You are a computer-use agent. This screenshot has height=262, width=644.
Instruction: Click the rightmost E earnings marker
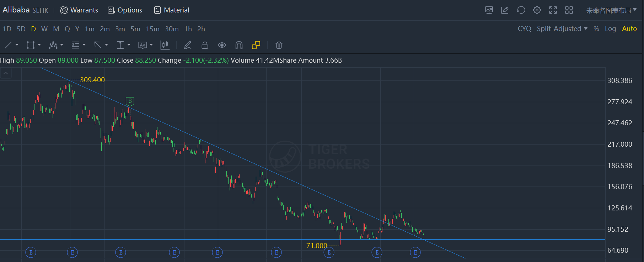tap(415, 253)
